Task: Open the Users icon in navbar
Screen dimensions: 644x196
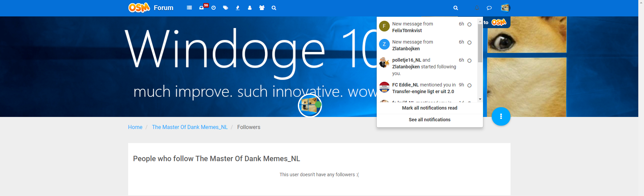Action: point(250,8)
